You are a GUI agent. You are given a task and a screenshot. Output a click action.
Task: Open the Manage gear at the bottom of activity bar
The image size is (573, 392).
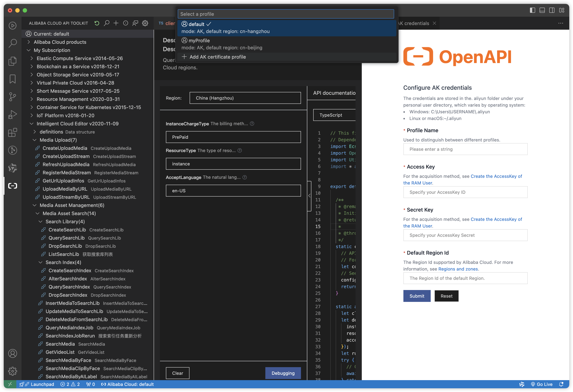13,371
